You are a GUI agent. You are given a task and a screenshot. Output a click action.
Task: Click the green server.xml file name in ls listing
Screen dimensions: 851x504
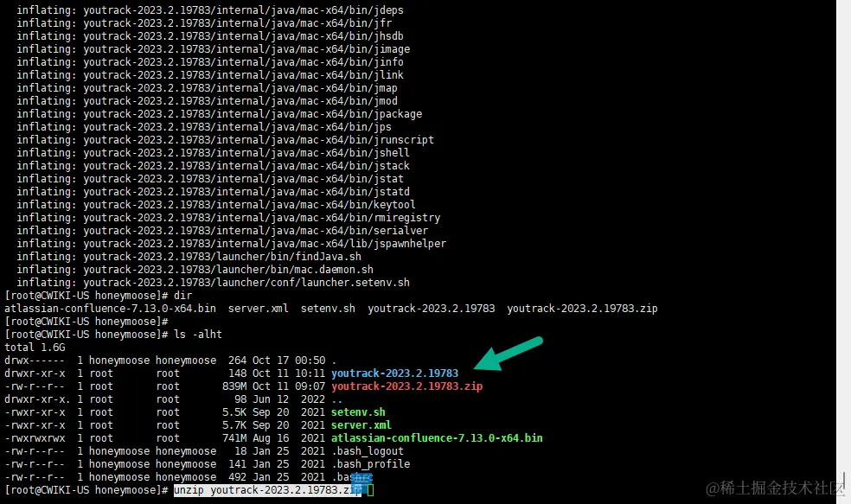(362, 425)
